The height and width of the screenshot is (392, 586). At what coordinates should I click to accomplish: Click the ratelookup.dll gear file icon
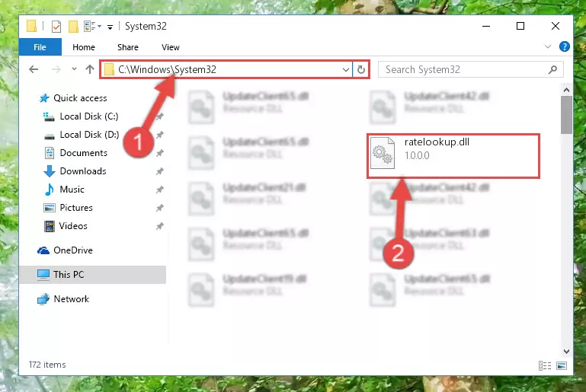[383, 153]
